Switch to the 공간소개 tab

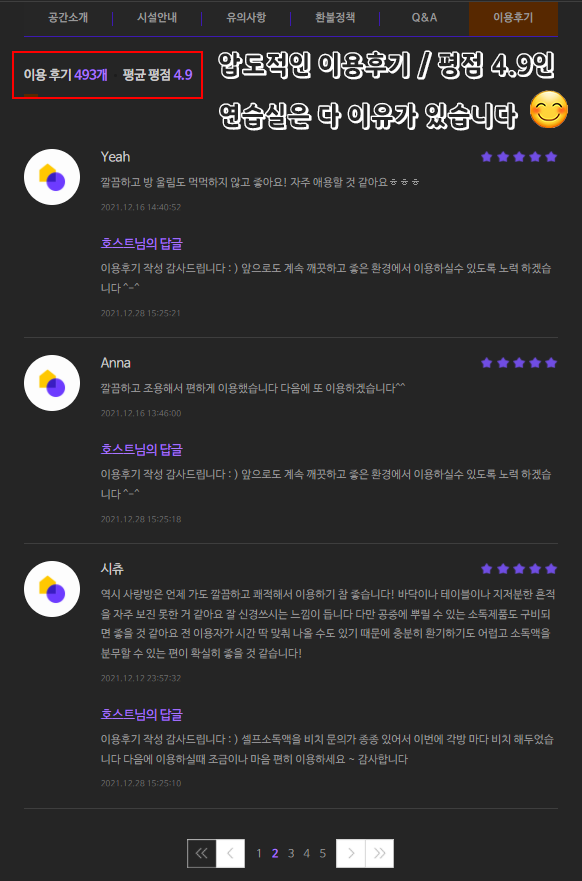point(66,17)
